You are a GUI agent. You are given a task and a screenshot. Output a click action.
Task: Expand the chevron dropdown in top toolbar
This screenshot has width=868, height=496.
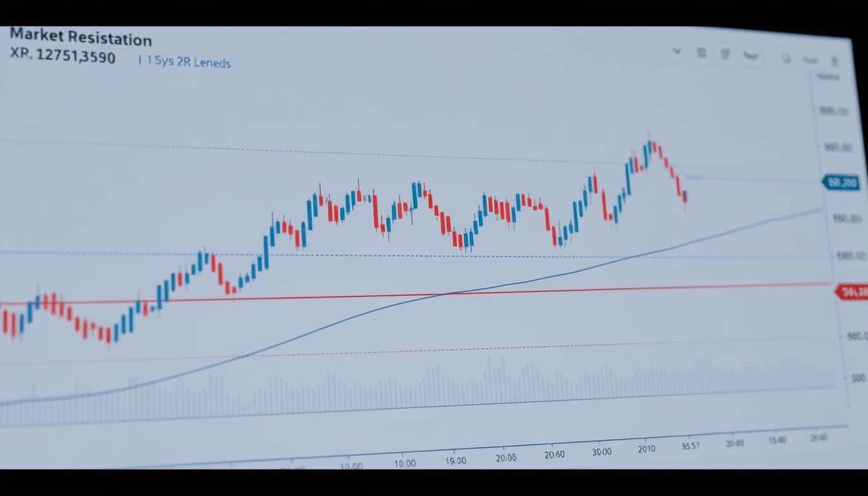pos(677,52)
